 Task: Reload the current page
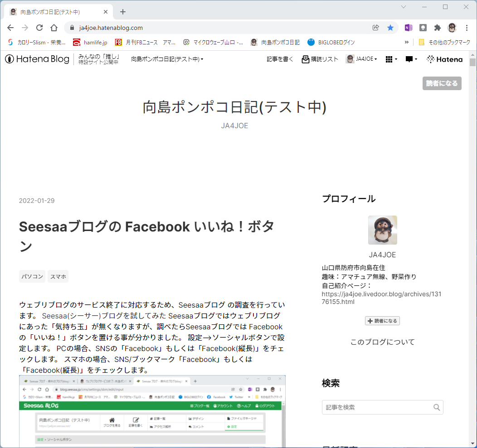point(39,28)
